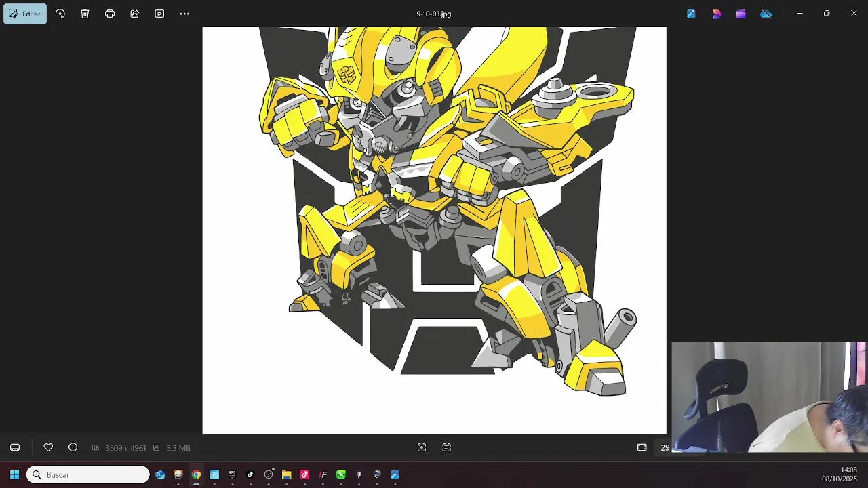Open the green app icon in taskbar

click(341, 474)
